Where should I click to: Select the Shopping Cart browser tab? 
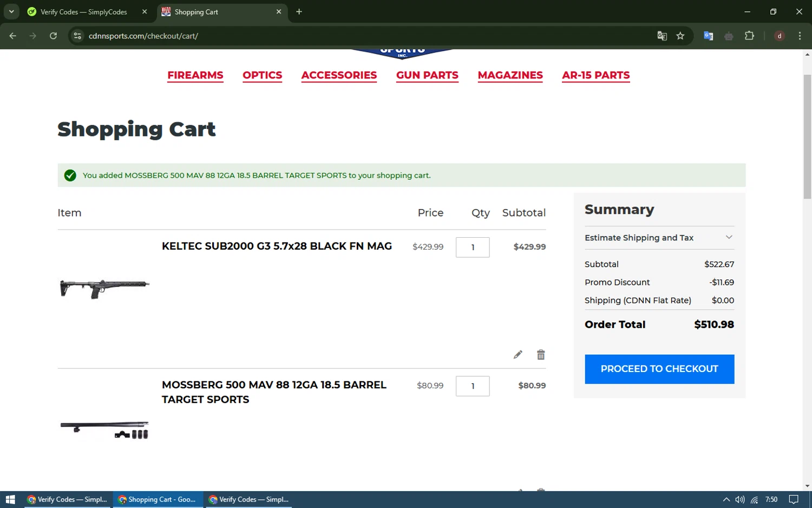[222, 11]
